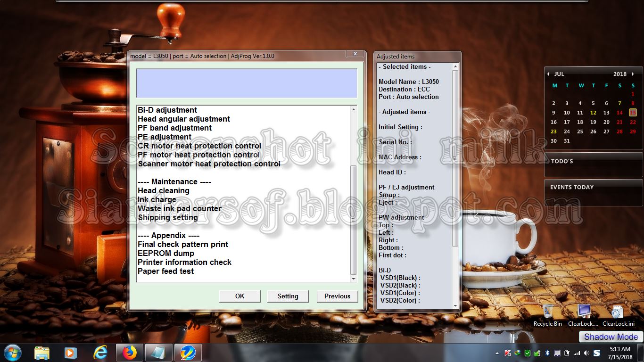The width and height of the screenshot is (644, 362).
Task: Select EEPROM dump under Appendix
Action: (x=166, y=253)
